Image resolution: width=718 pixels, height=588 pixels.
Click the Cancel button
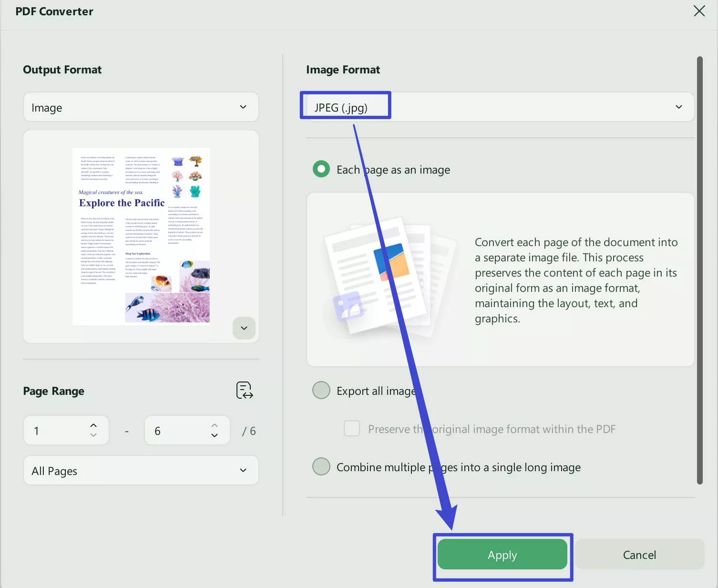pos(639,555)
